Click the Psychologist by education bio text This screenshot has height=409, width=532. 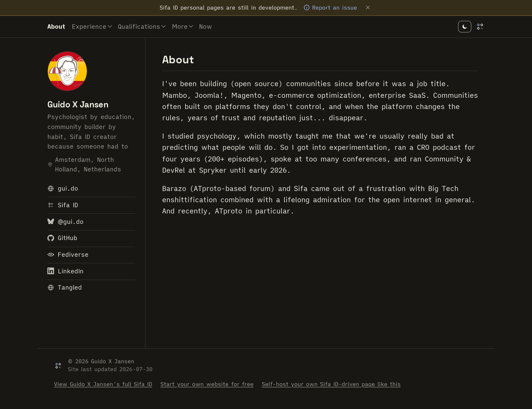(91, 132)
